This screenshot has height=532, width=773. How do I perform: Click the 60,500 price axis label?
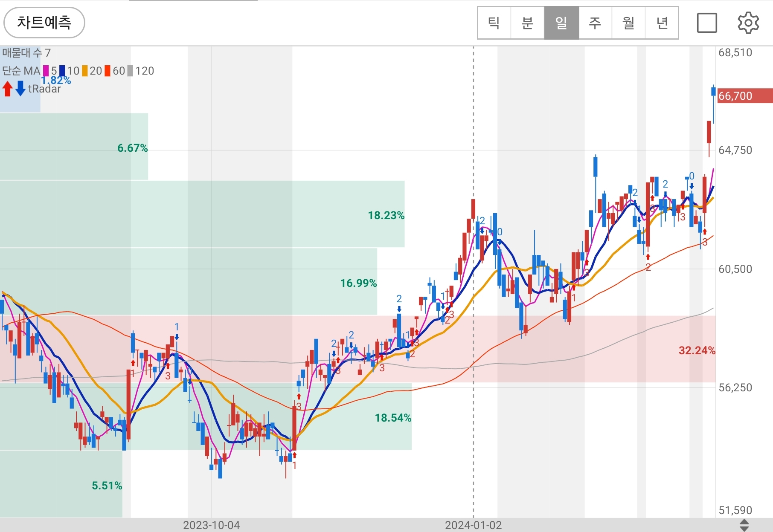pos(735,269)
